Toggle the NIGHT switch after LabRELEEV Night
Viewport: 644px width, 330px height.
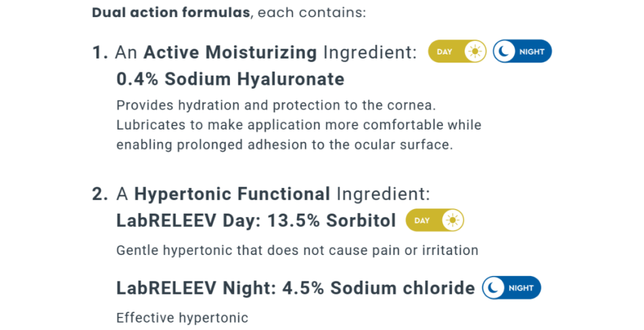[511, 287]
